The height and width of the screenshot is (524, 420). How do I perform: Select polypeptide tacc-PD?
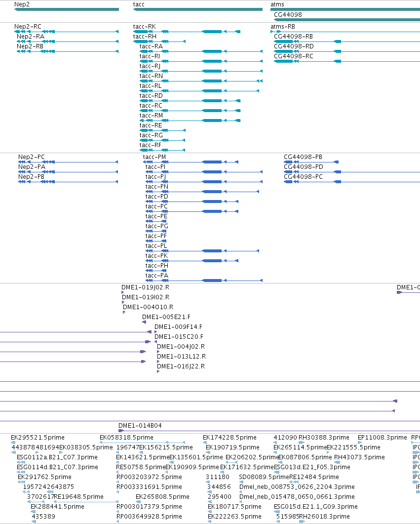point(156,196)
